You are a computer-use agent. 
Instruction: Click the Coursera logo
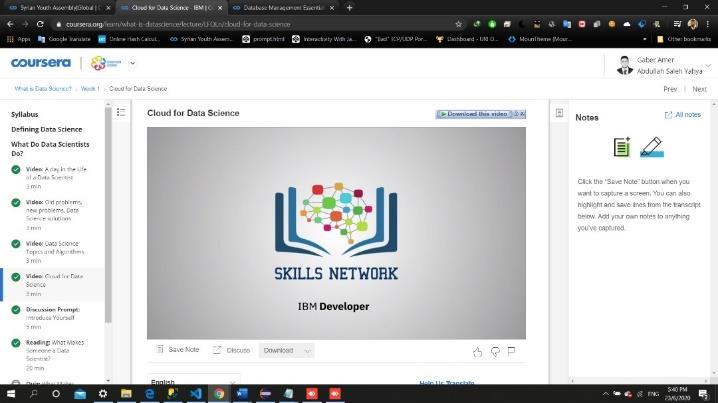[x=41, y=63]
